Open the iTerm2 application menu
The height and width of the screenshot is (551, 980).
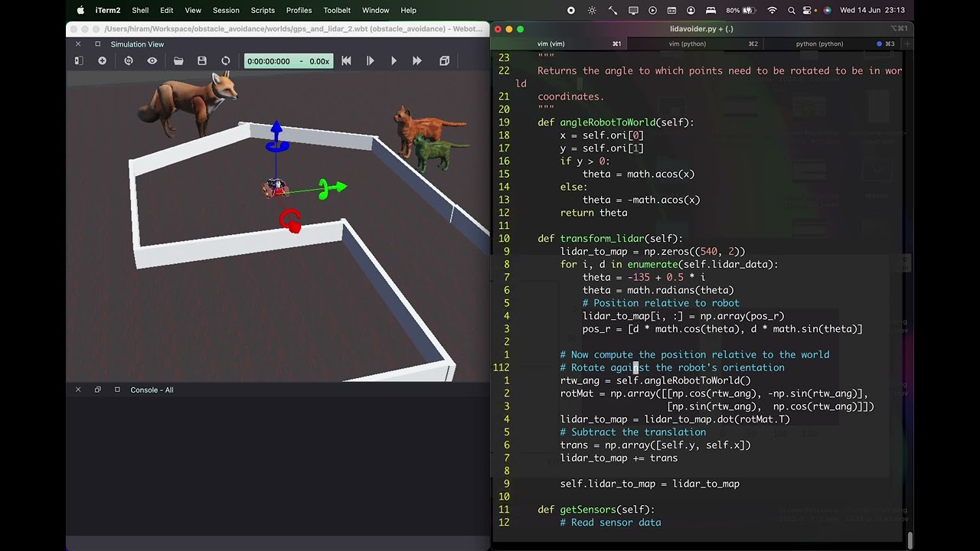[108, 10]
